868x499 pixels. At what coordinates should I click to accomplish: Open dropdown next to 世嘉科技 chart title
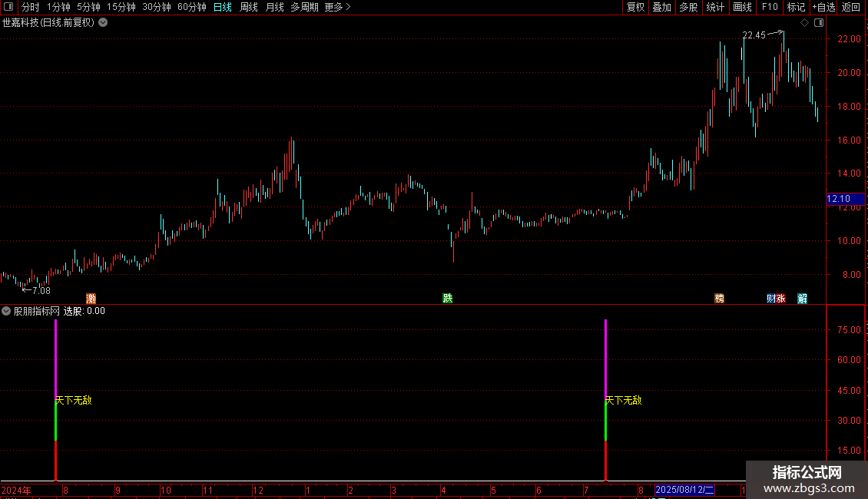tap(103, 23)
